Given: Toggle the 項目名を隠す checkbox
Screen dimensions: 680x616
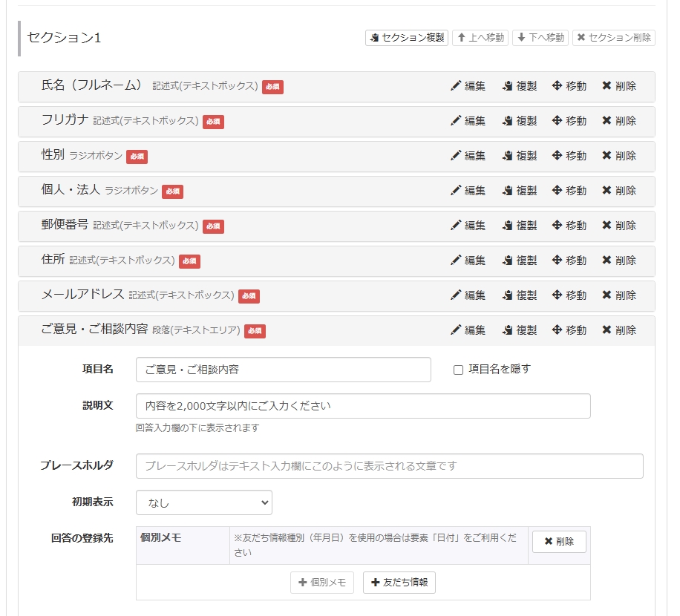Looking at the screenshot, I should 459,370.
